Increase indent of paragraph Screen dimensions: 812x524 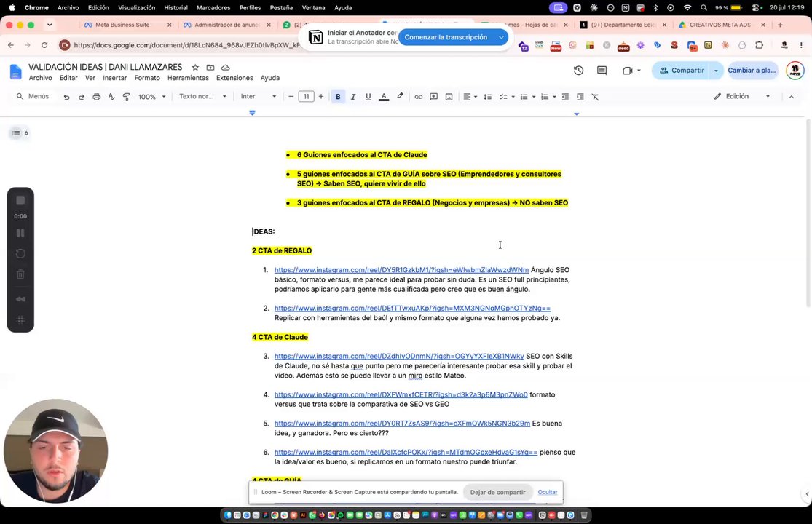click(580, 97)
